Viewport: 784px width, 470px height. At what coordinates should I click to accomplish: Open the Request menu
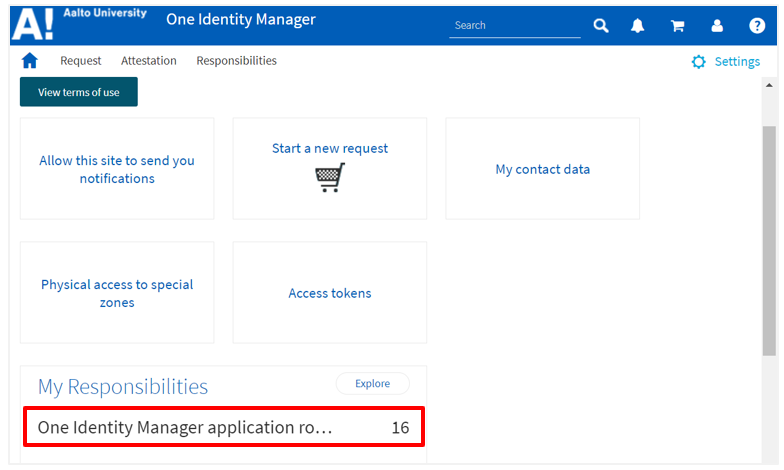point(80,61)
